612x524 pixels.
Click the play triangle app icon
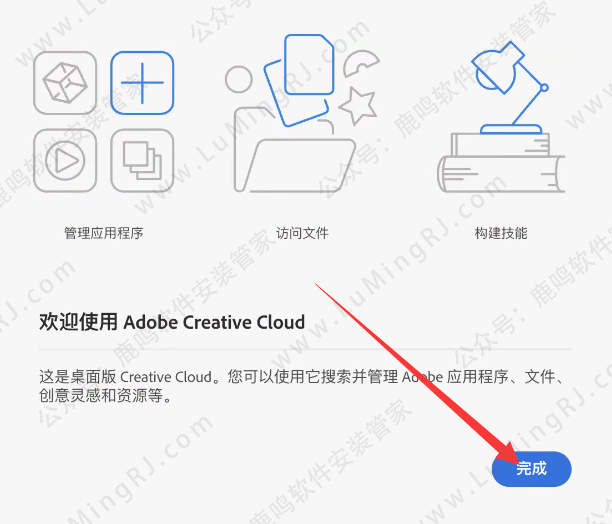click(x=65, y=160)
